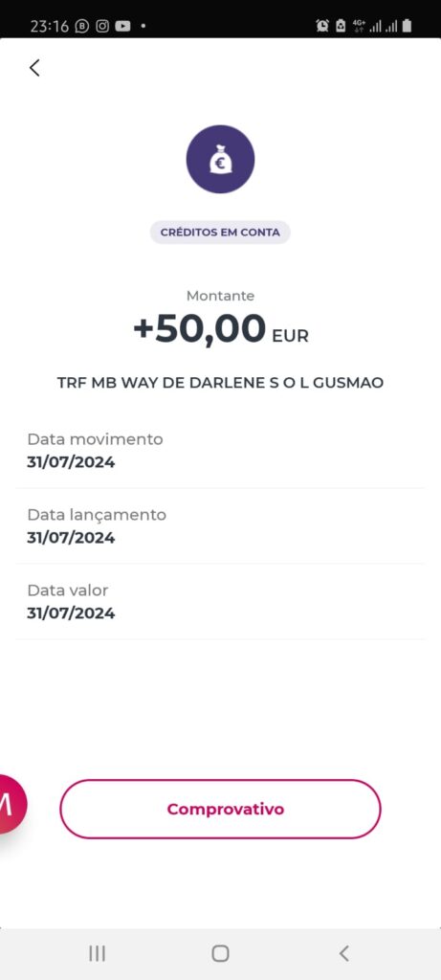
Task: Tap the TRF MB WAY transfer description
Action: [220, 383]
